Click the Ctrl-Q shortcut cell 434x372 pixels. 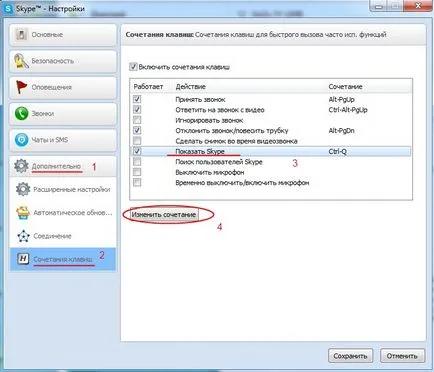pyautogui.click(x=338, y=151)
